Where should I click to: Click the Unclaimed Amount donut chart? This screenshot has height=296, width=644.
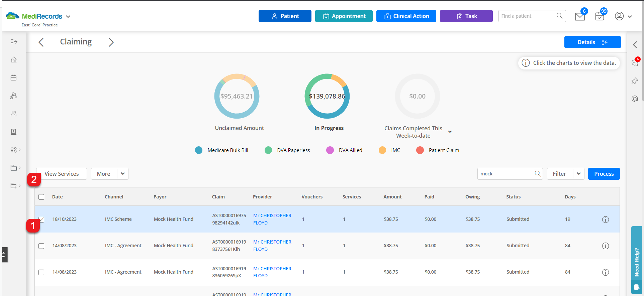tap(237, 96)
